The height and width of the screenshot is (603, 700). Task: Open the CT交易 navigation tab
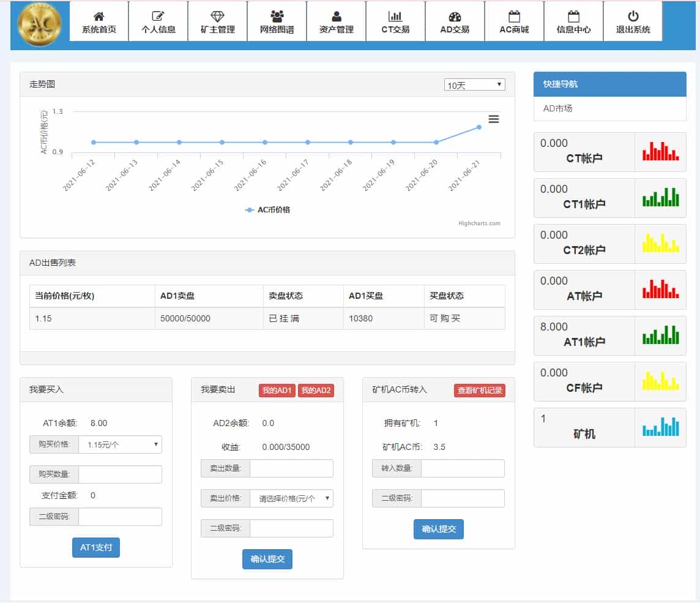pyautogui.click(x=395, y=21)
